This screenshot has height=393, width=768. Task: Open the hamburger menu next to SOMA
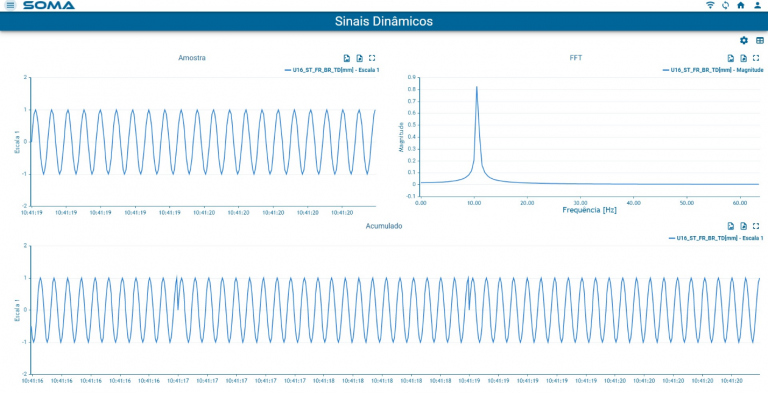(10, 5)
